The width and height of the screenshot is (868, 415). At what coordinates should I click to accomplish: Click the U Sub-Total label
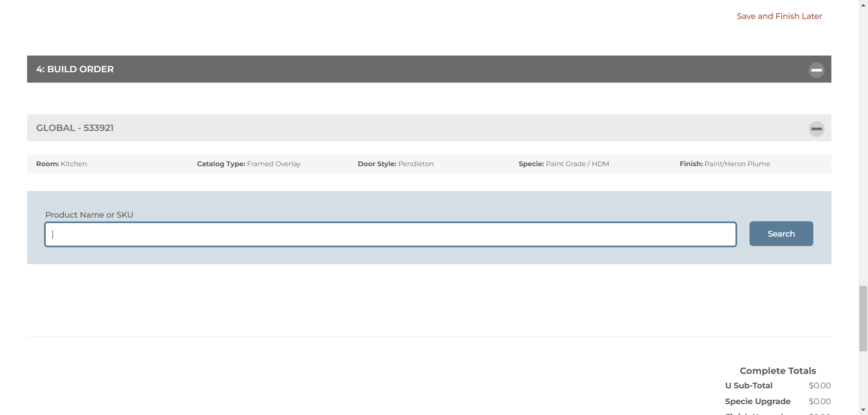(749, 386)
